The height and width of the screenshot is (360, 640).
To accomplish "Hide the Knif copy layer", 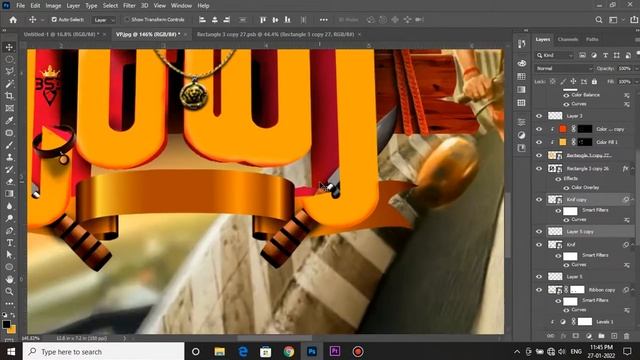I will [x=539, y=200].
